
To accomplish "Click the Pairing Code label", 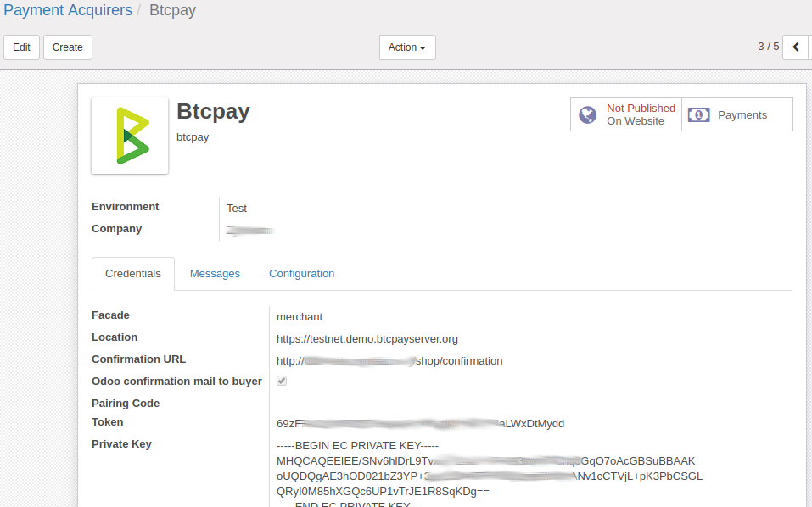I will coord(126,403).
